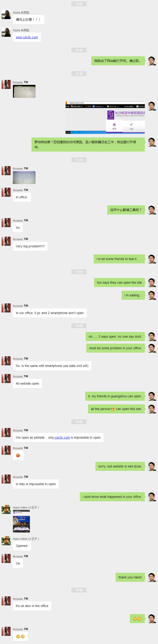Click Hans kvitch's avatar beside 'Opened'

pos(6,541)
